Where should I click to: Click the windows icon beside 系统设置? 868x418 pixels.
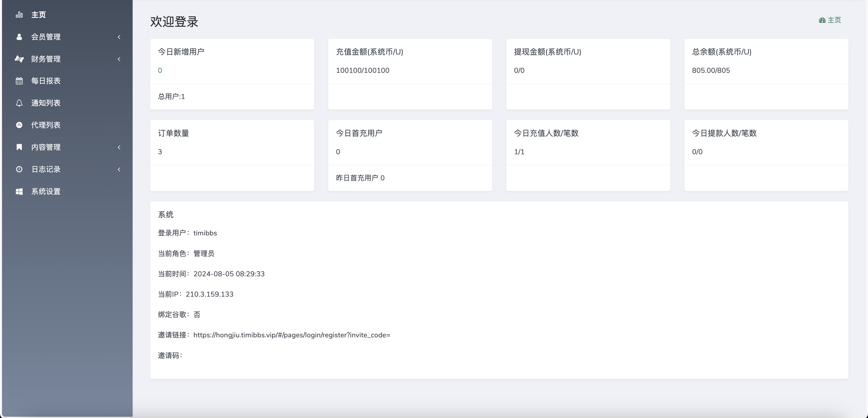click(x=19, y=191)
